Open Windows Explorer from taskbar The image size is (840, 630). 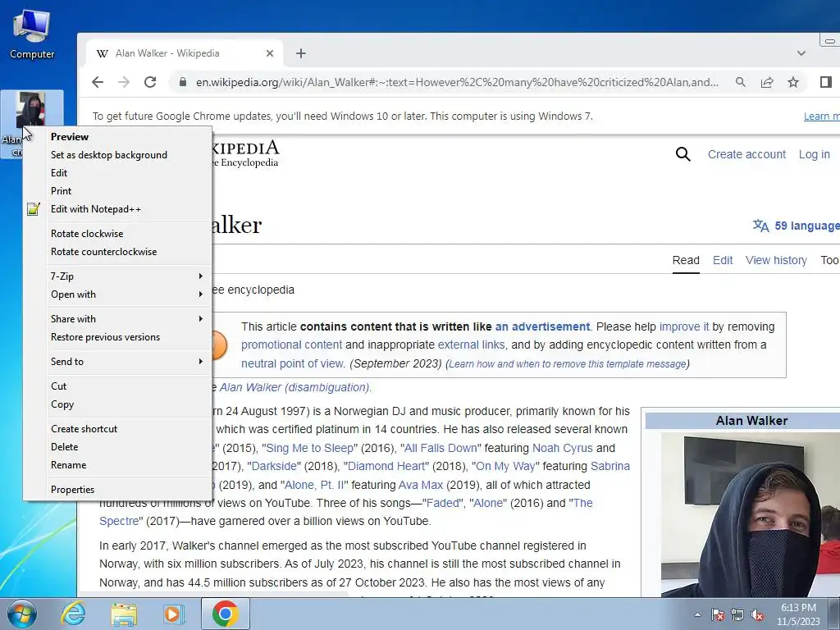pos(124,614)
